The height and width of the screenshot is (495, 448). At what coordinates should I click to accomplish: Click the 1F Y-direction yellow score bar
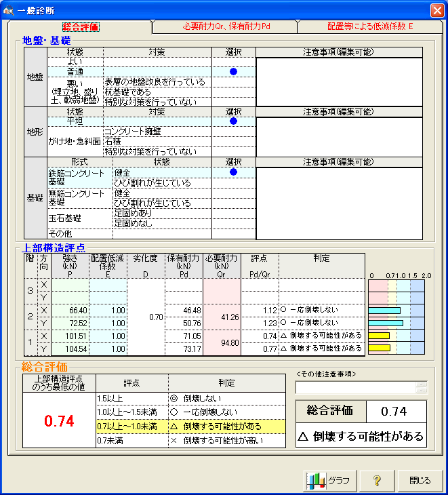[380, 348]
